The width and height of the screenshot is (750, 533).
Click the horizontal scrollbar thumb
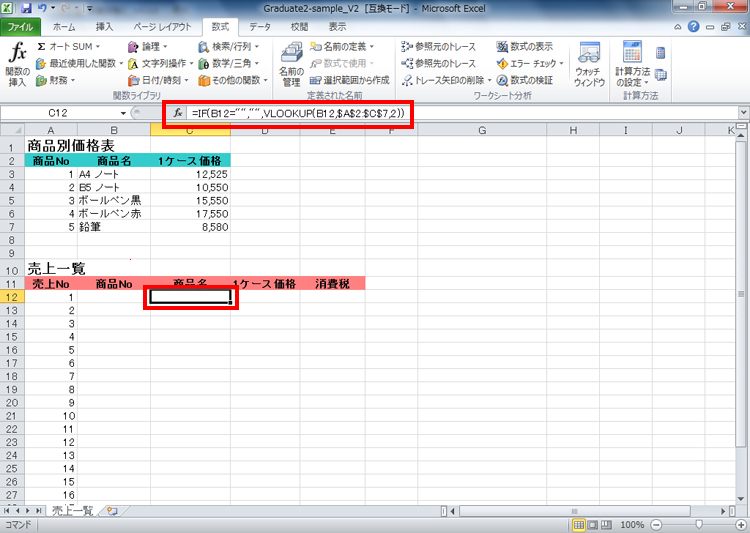(x=574, y=511)
